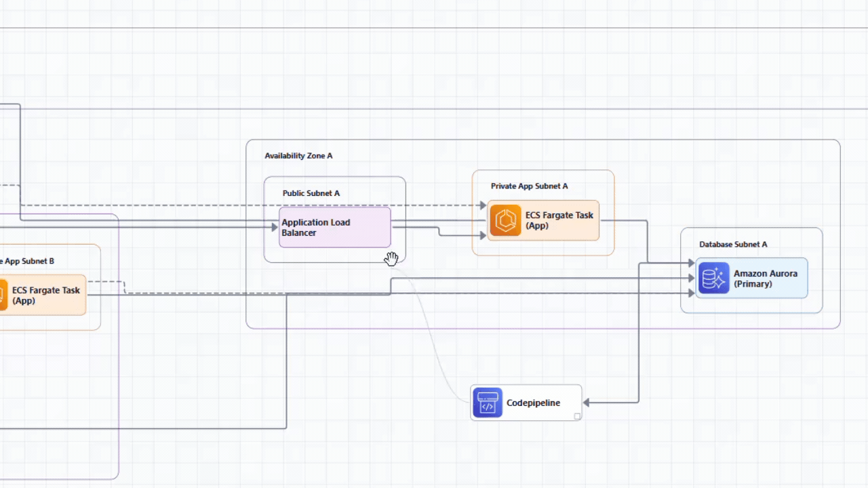Click the Private App Subnet A label
Viewport: 868px width, 488px height.
[x=530, y=186]
